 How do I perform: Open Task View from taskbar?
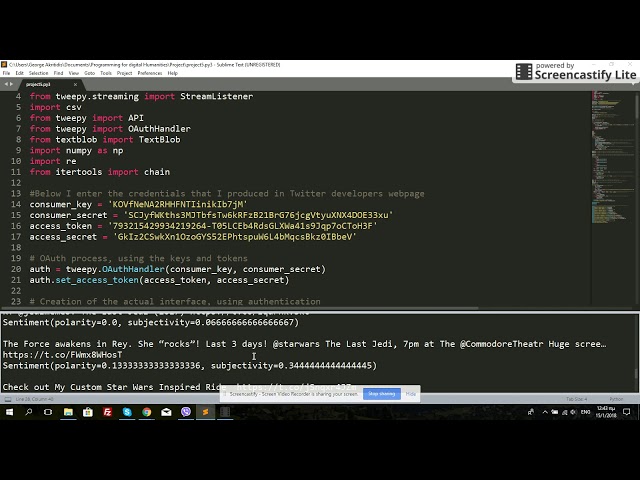[48, 412]
